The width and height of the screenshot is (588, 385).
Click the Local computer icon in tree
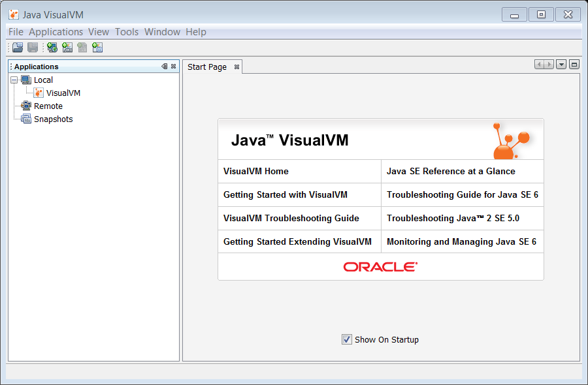coord(26,80)
